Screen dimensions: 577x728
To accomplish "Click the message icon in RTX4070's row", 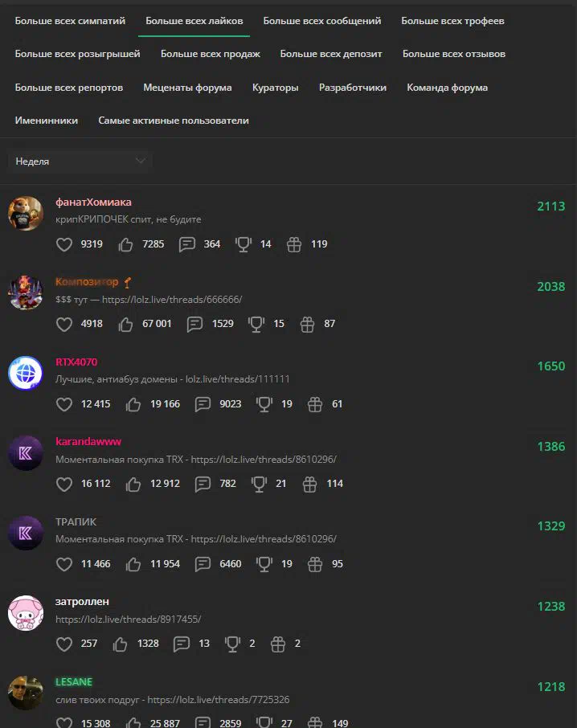I will pos(203,404).
